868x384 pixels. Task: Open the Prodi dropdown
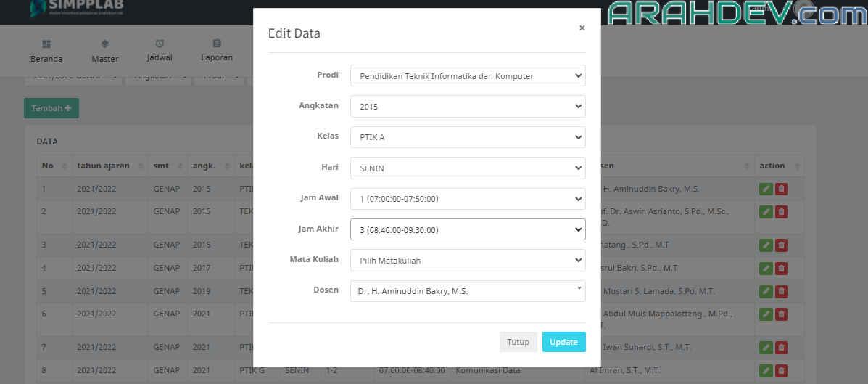[x=467, y=75]
